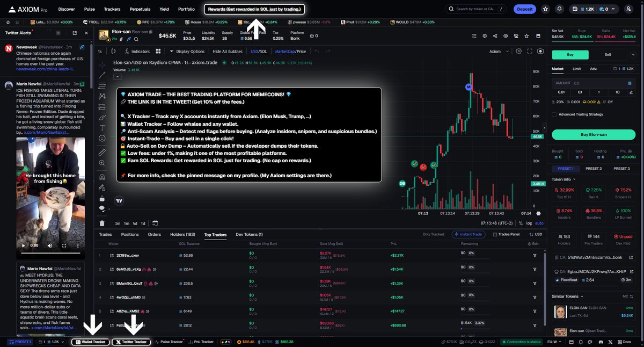Open the indicator templates grid icon

coord(158,52)
